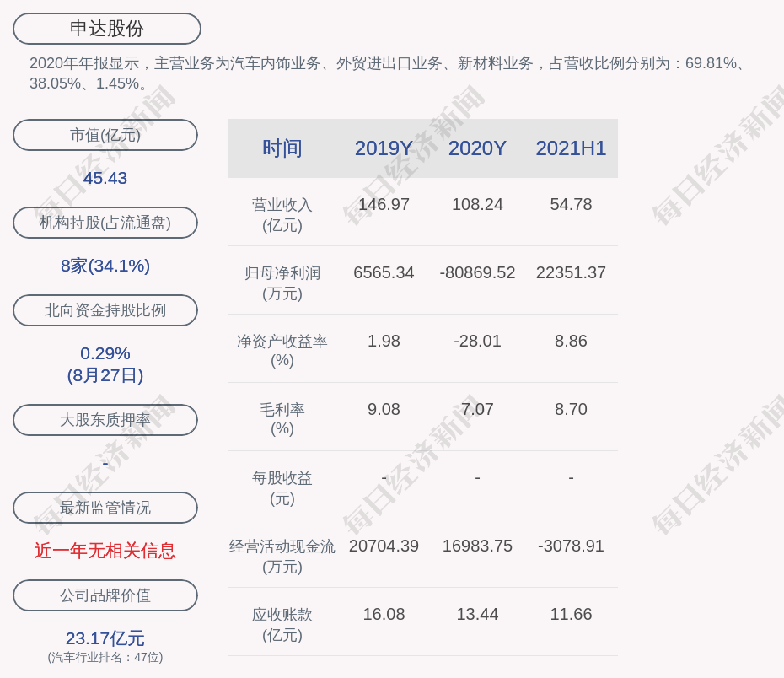Viewport: 784px width, 678px height.
Task: Click the 归母净利润(万元) row label
Action: 282,283
